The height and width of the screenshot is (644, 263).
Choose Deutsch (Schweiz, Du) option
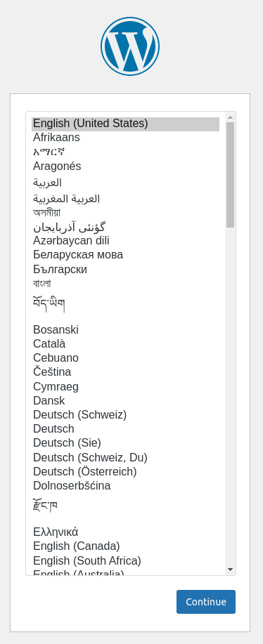(x=125, y=457)
